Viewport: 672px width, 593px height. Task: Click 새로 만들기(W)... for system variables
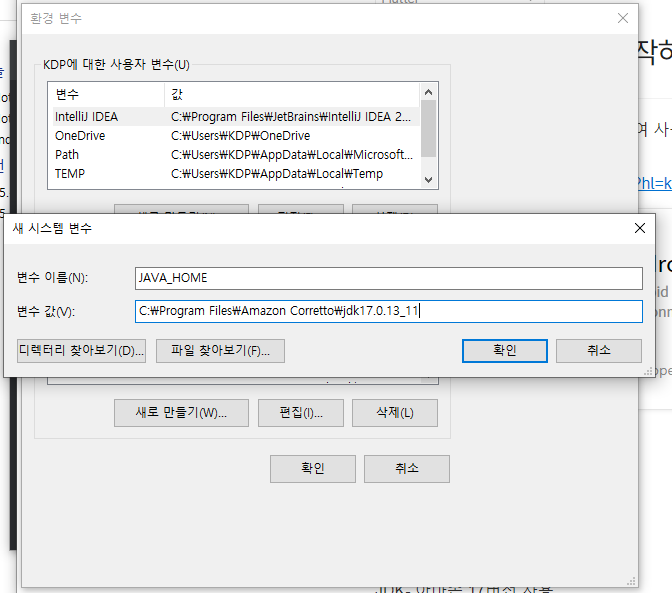coord(181,413)
